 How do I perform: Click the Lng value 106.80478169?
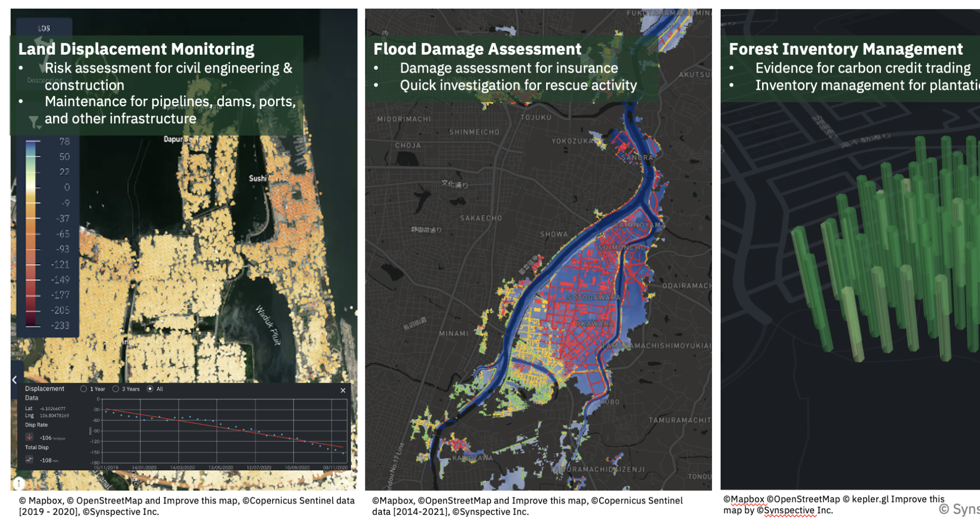(x=54, y=416)
